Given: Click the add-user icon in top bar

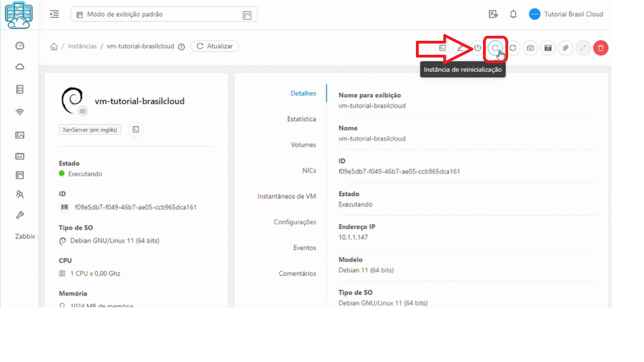Looking at the screenshot, I should coord(493,13).
